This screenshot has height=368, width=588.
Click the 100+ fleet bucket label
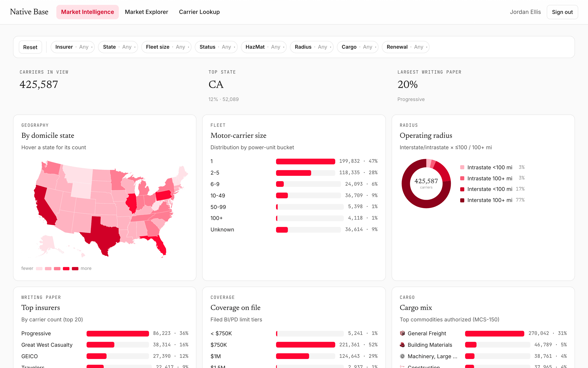[x=216, y=218]
